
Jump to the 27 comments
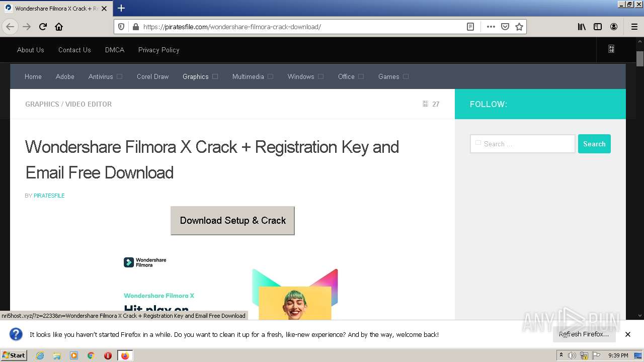tap(431, 104)
